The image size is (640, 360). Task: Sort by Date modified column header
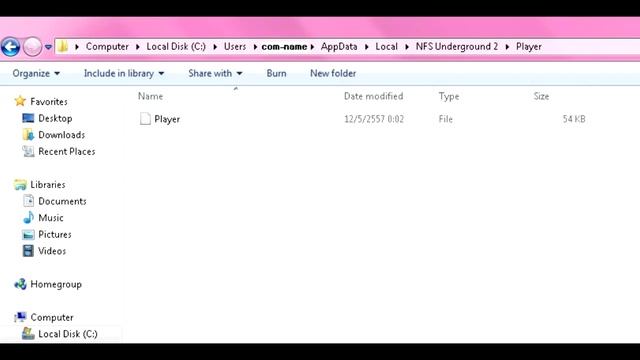[373, 96]
